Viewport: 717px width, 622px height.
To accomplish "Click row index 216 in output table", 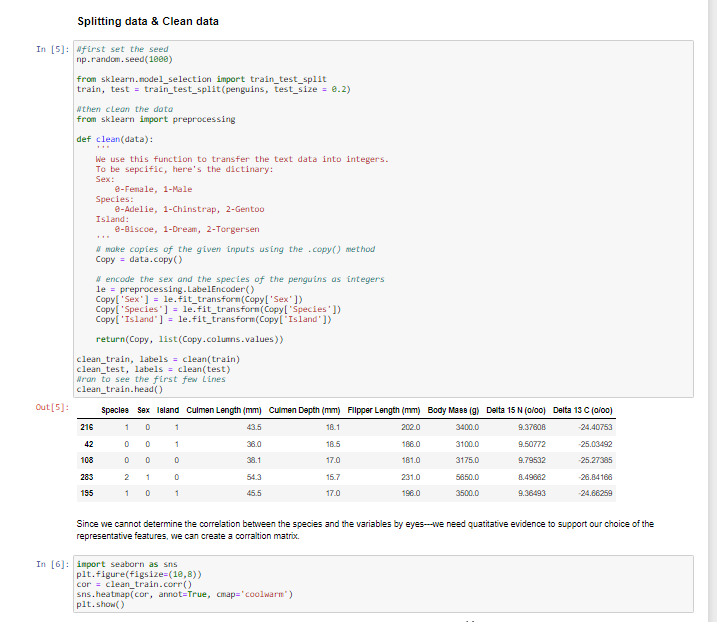I will tap(87, 427).
